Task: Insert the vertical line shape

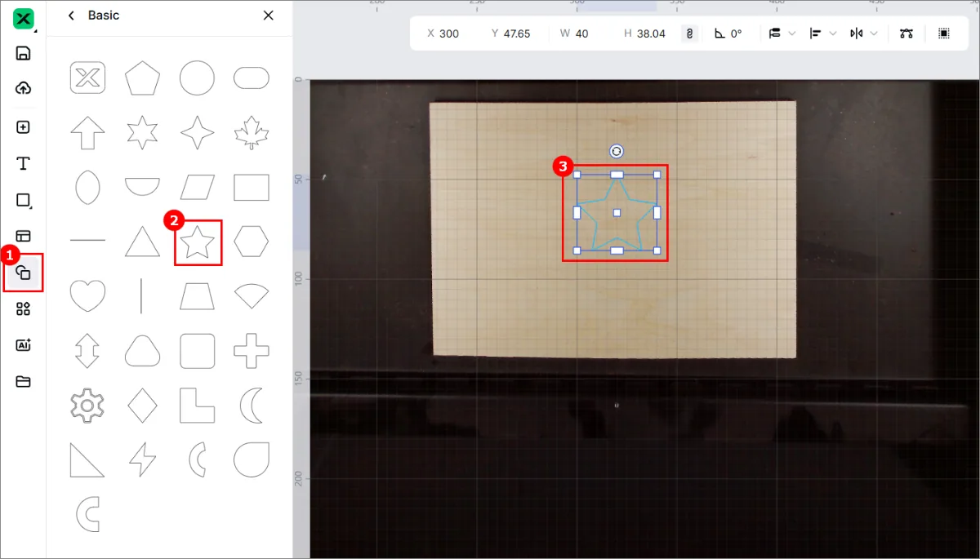Action: point(142,295)
